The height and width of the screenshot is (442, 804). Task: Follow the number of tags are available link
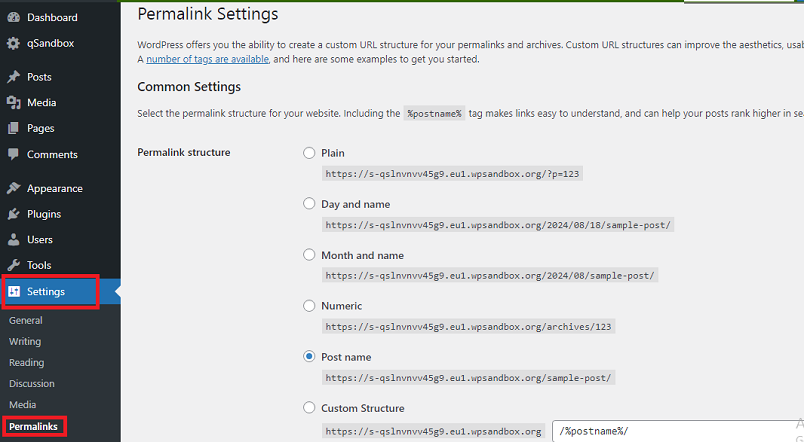(207, 60)
